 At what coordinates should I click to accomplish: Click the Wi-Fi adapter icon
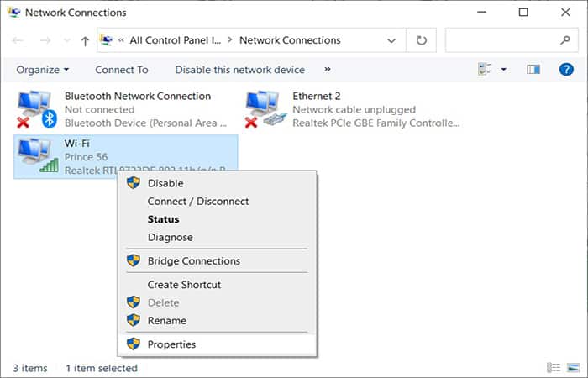tap(39, 155)
